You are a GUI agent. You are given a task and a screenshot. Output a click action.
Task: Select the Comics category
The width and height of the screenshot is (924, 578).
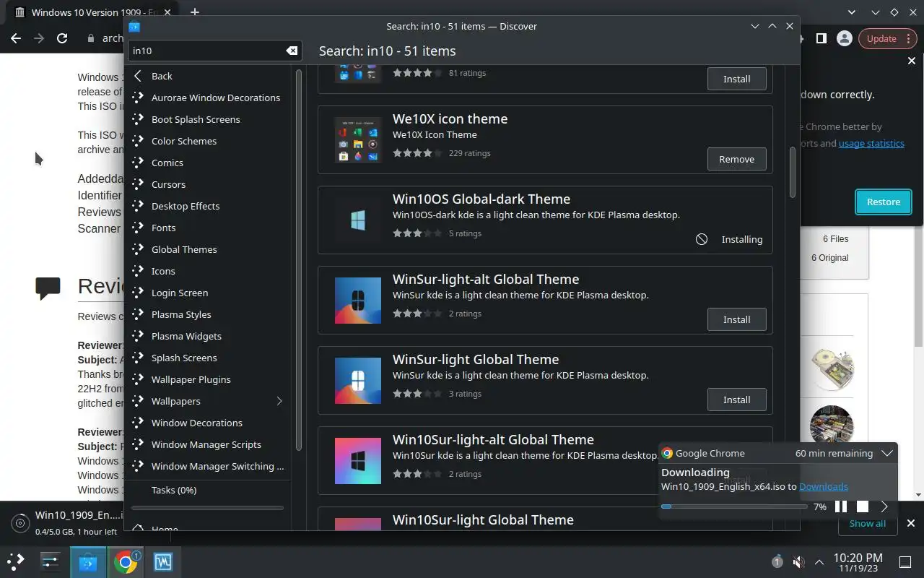pyautogui.click(x=208, y=163)
